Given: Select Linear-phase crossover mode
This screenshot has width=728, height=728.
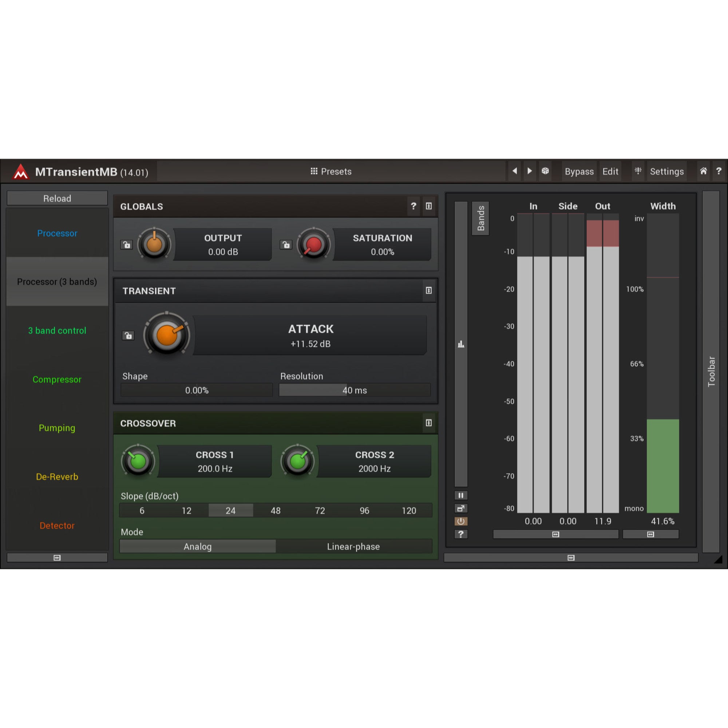Looking at the screenshot, I should (x=353, y=546).
